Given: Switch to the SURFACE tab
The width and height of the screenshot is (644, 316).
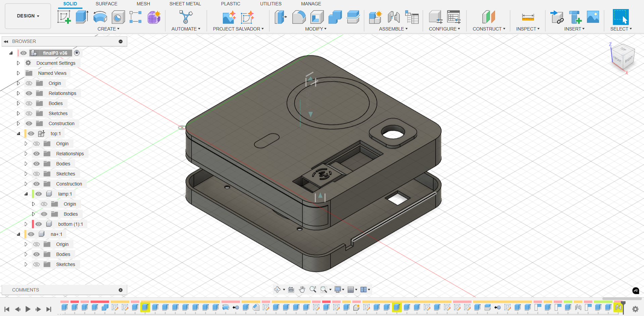Looking at the screenshot, I should click(x=106, y=4).
